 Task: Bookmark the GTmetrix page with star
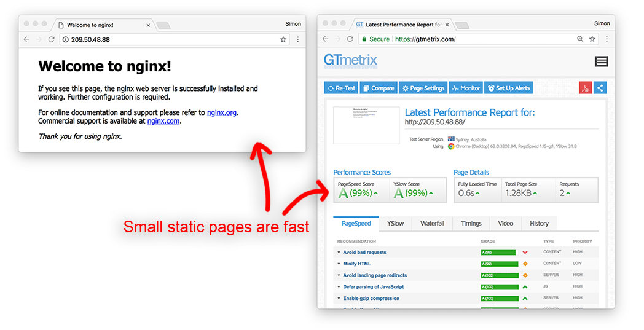pyautogui.click(x=592, y=39)
